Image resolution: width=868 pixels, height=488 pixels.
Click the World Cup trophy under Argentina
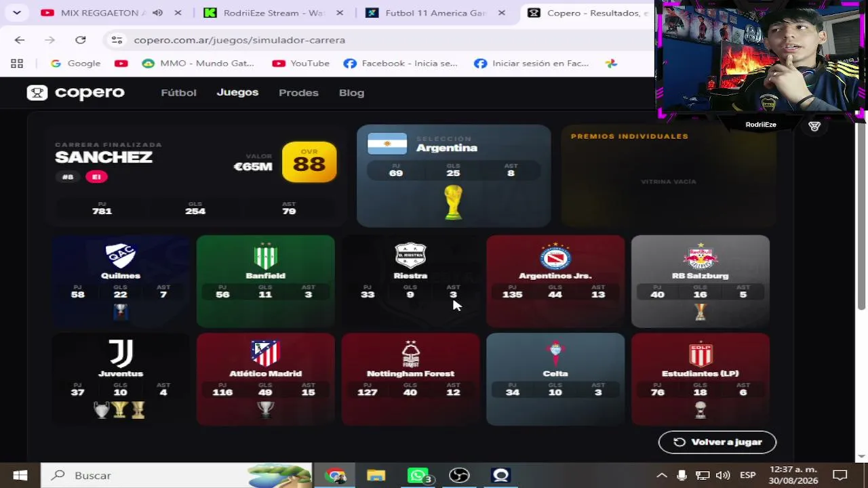tap(453, 202)
